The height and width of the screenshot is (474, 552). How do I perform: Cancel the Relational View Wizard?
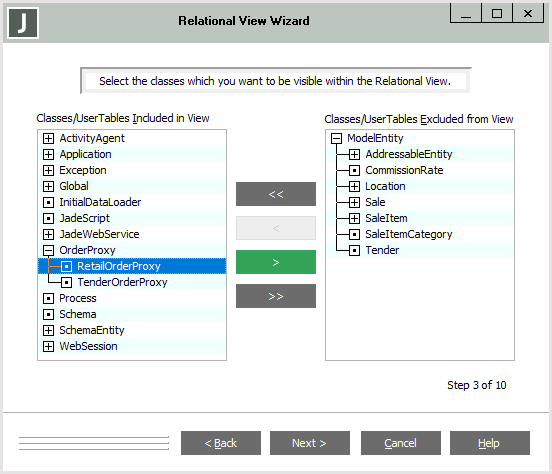[x=401, y=443]
